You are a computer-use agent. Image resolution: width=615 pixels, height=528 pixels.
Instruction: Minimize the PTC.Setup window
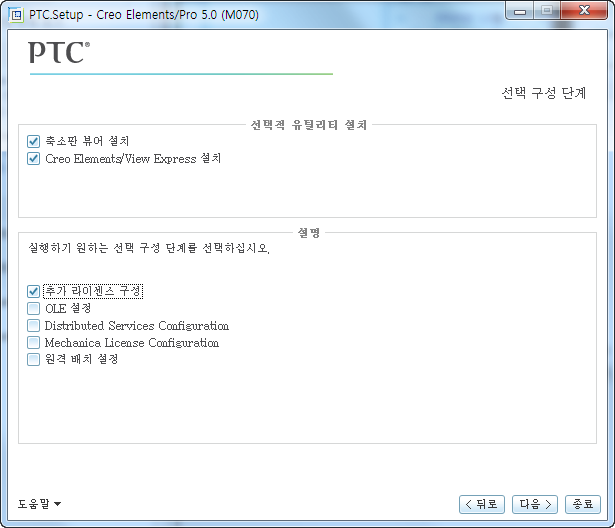[x=520, y=11]
